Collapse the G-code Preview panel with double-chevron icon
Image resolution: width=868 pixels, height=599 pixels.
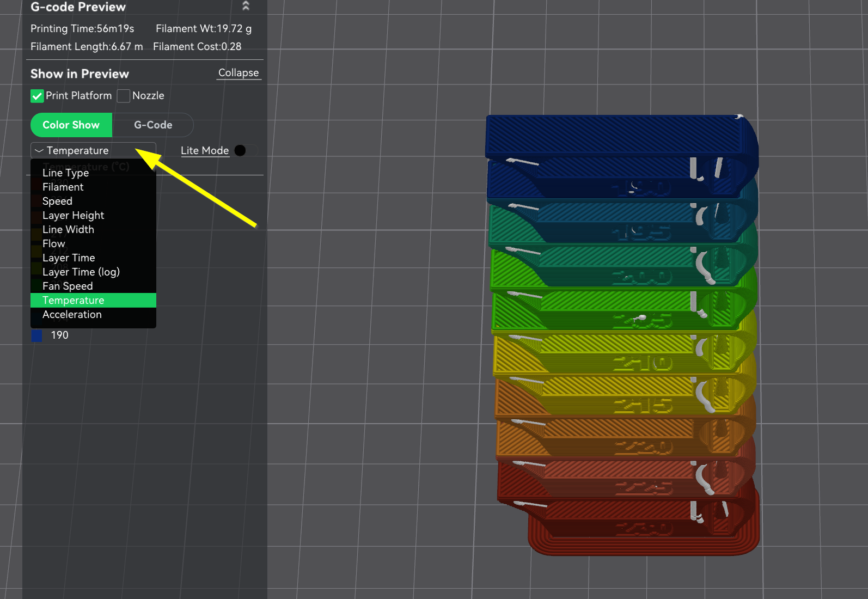[246, 6]
